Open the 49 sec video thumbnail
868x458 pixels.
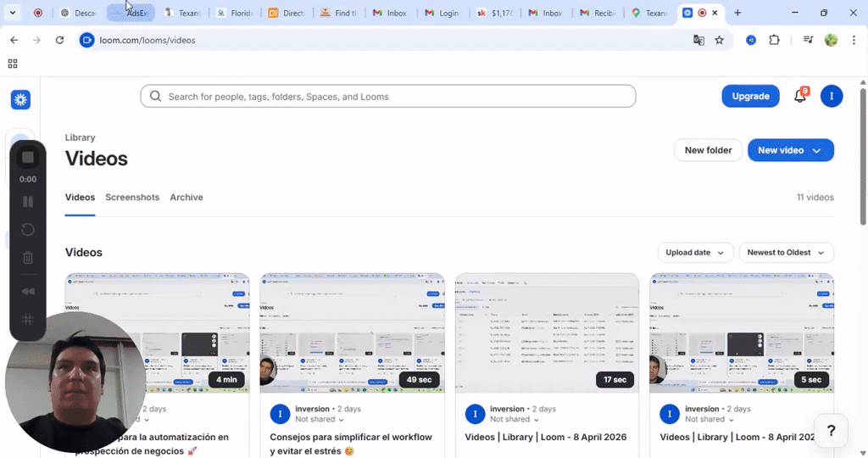tap(352, 332)
